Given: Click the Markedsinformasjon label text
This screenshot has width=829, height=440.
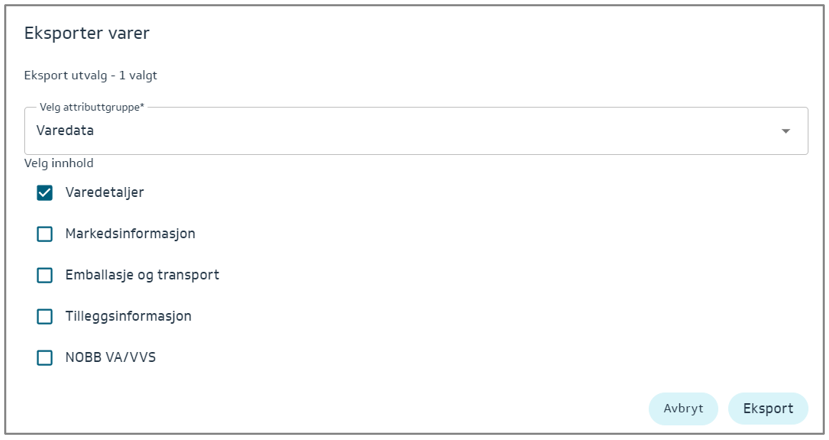Looking at the screenshot, I should 130,234.
